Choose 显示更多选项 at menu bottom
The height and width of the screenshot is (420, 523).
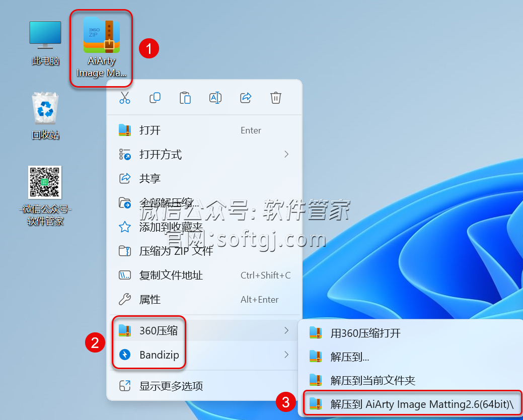coord(204,386)
